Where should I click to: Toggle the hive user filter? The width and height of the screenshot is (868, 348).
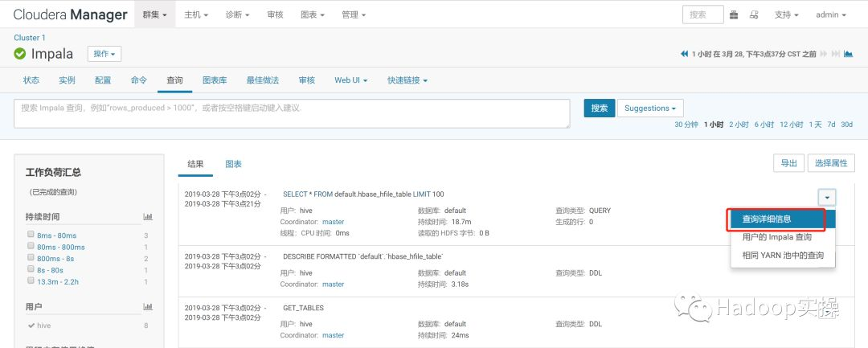click(x=39, y=325)
